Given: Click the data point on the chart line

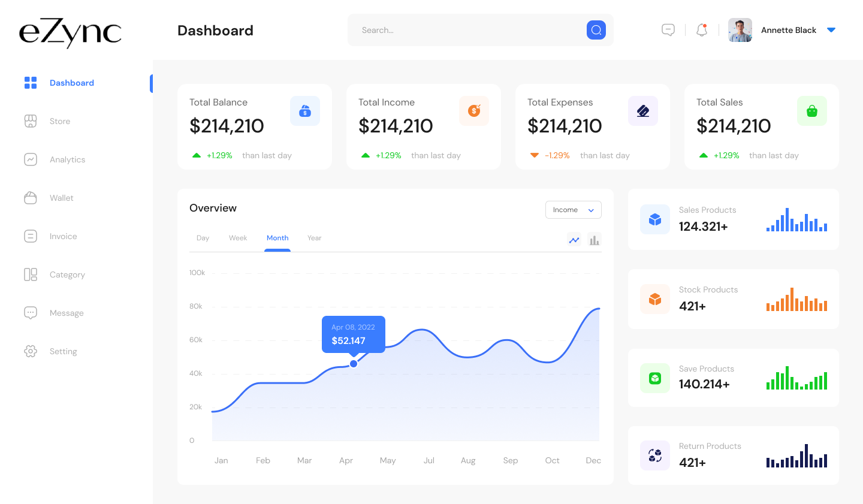Looking at the screenshot, I should (354, 364).
